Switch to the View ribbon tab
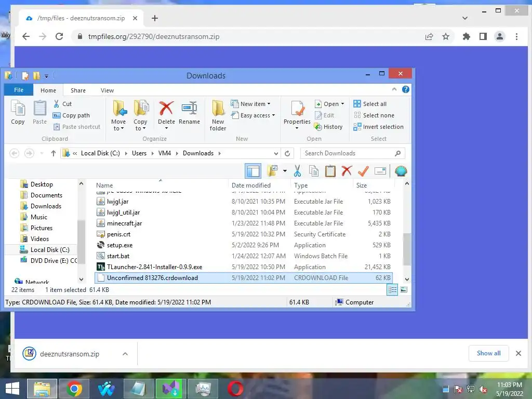Viewport: 532px width, 399px height. (107, 90)
